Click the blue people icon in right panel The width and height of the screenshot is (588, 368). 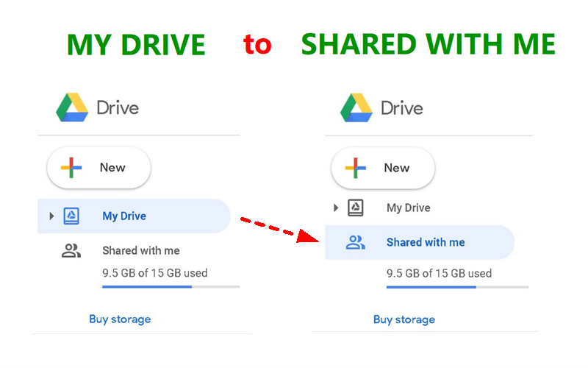(355, 242)
